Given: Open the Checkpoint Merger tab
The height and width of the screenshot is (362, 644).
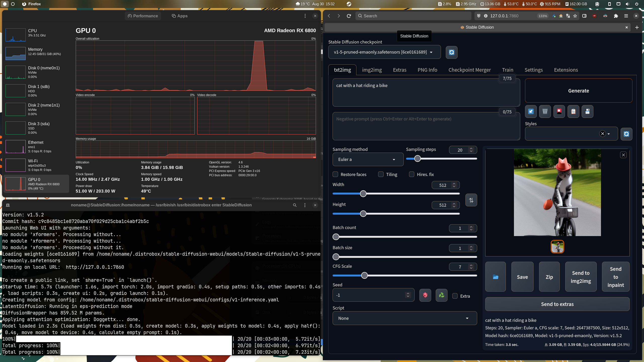Looking at the screenshot, I should click(x=469, y=70).
